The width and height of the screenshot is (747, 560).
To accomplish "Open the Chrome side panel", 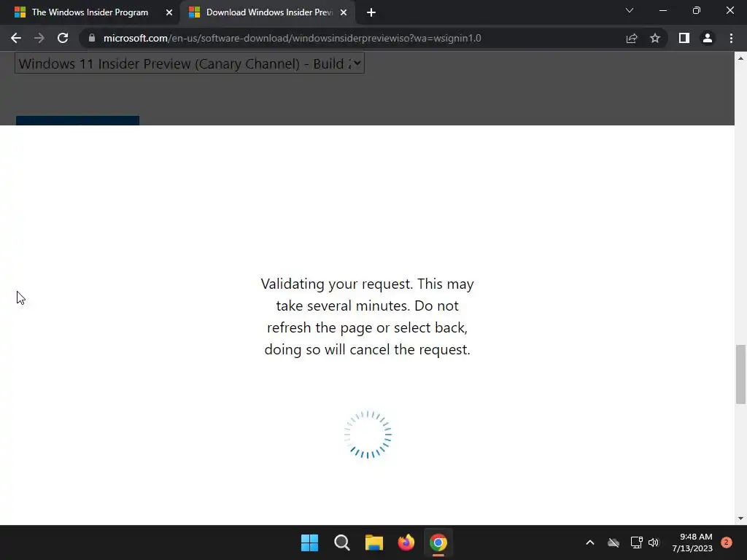I will tap(684, 38).
